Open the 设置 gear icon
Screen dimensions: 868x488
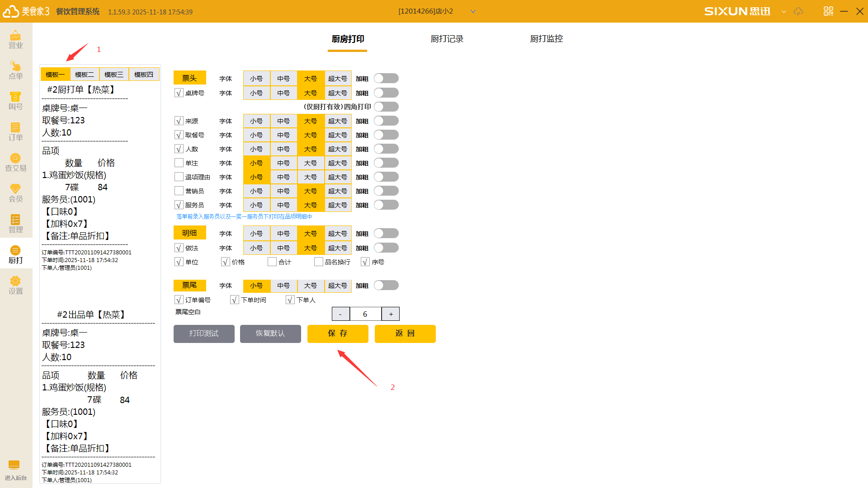15,285
